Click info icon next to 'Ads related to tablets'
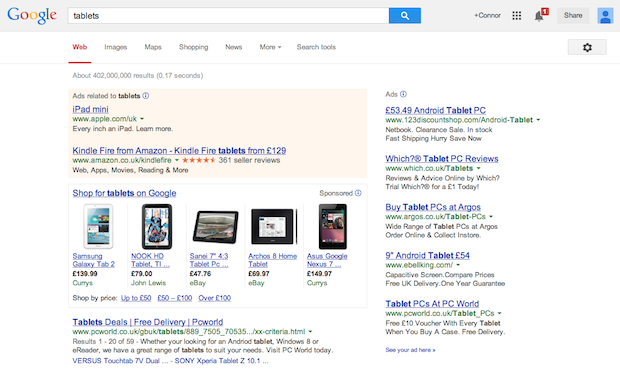This screenshot has height=374, width=620. point(146,96)
